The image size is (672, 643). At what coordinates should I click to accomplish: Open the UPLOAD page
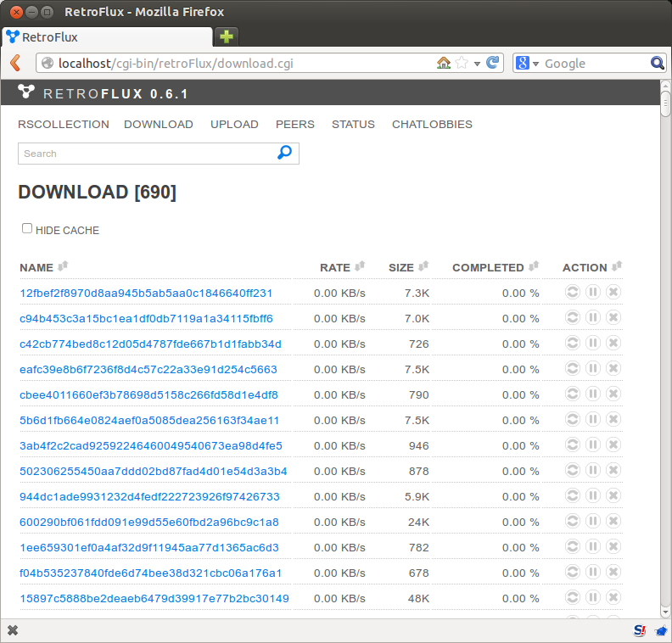234,124
